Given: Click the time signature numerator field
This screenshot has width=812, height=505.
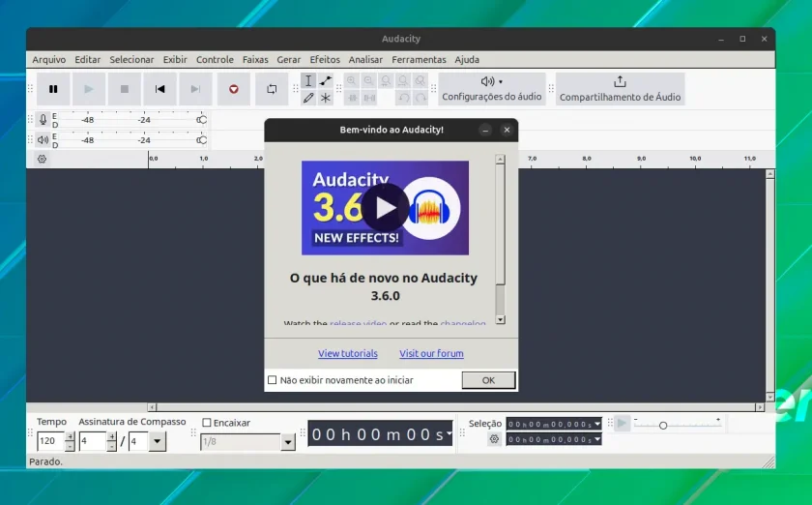Looking at the screenshot, I should 93,441.
